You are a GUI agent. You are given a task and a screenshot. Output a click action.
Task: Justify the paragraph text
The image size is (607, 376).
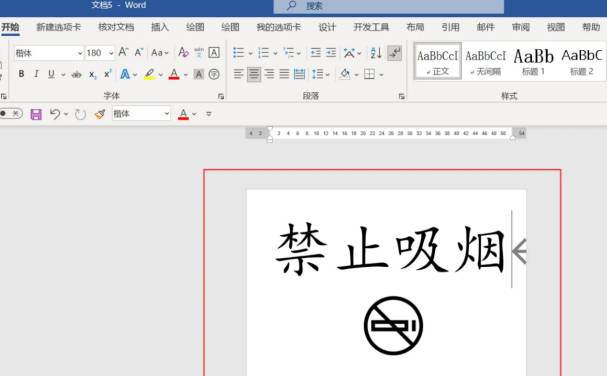pos(284,74)
